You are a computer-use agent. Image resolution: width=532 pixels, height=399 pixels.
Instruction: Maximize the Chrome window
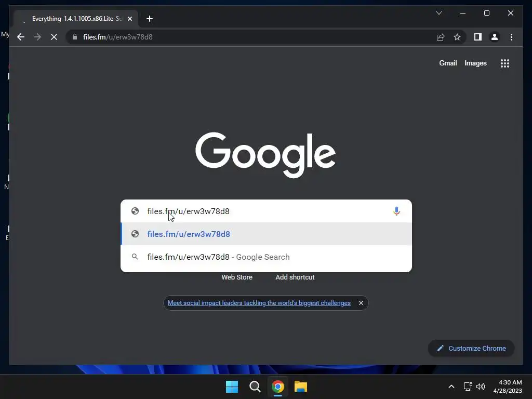click(x=486, y=13)
